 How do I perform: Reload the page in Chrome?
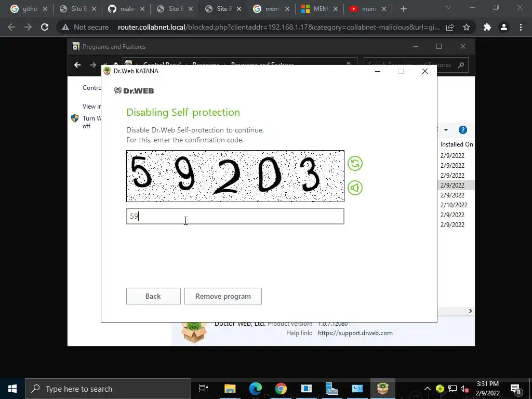pos(45,27)
